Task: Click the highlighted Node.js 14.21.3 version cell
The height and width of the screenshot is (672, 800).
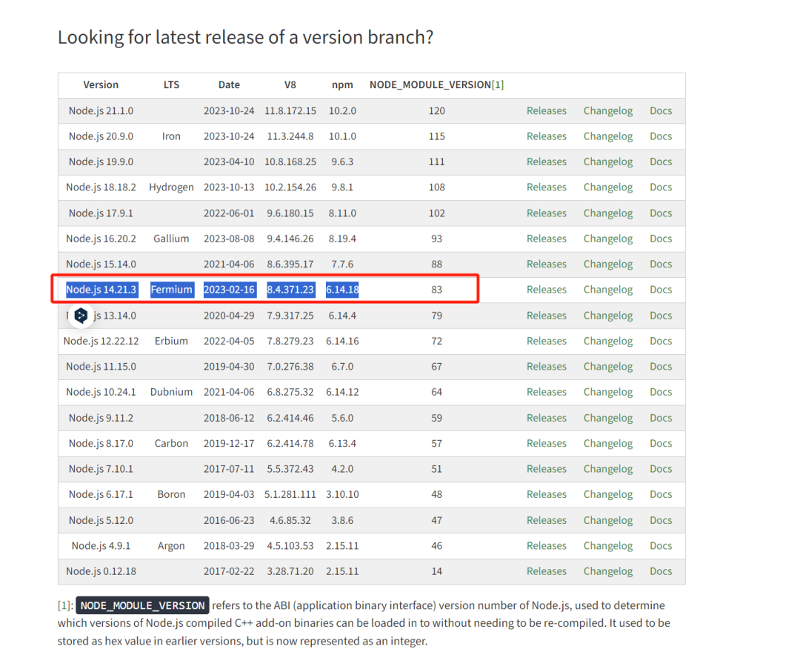Action: tap(101, 290)
